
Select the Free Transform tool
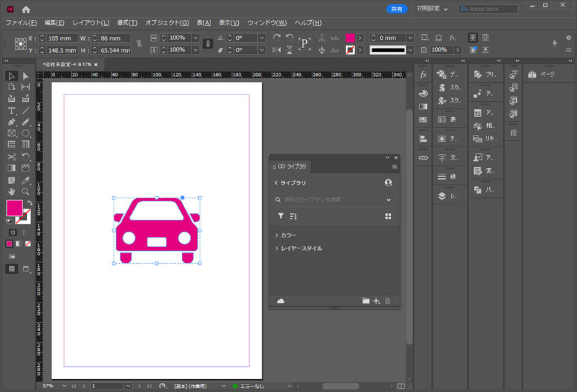(x=25, y=156)
